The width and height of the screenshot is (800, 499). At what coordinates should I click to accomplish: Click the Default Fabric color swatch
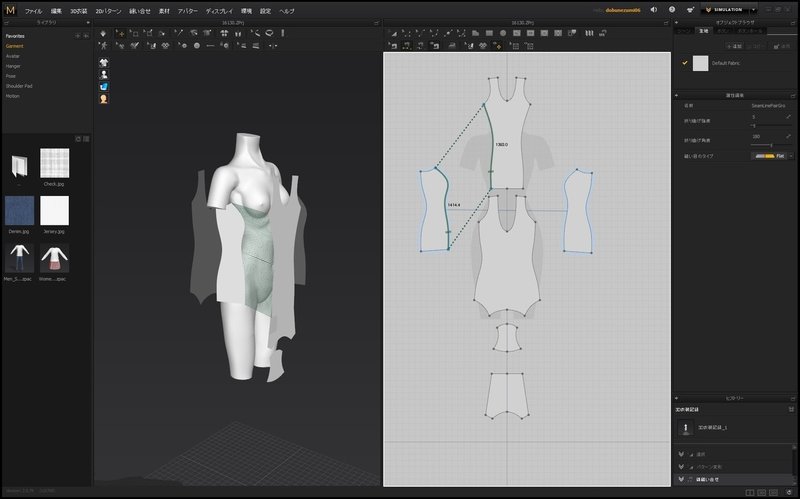[700, 63]
